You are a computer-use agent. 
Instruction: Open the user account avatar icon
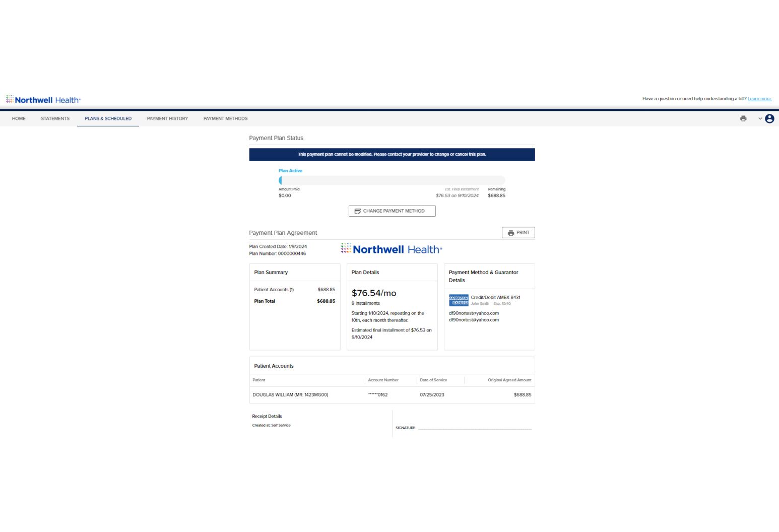[x=769, y=118]
